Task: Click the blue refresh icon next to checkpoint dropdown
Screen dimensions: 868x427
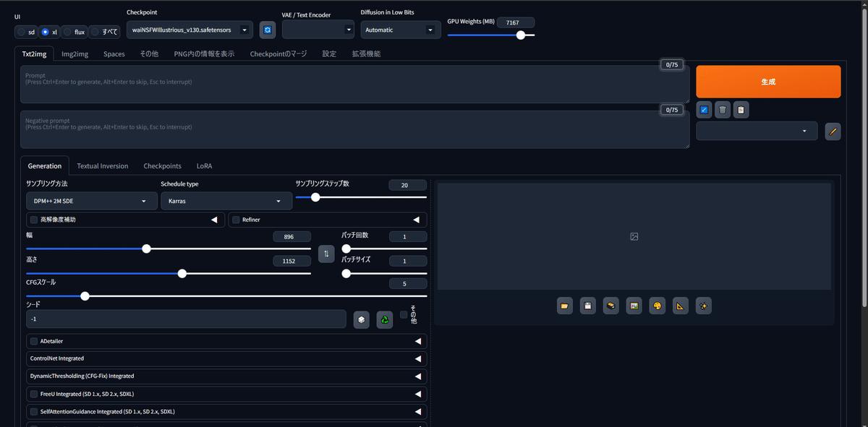Action: coord(267,29)
